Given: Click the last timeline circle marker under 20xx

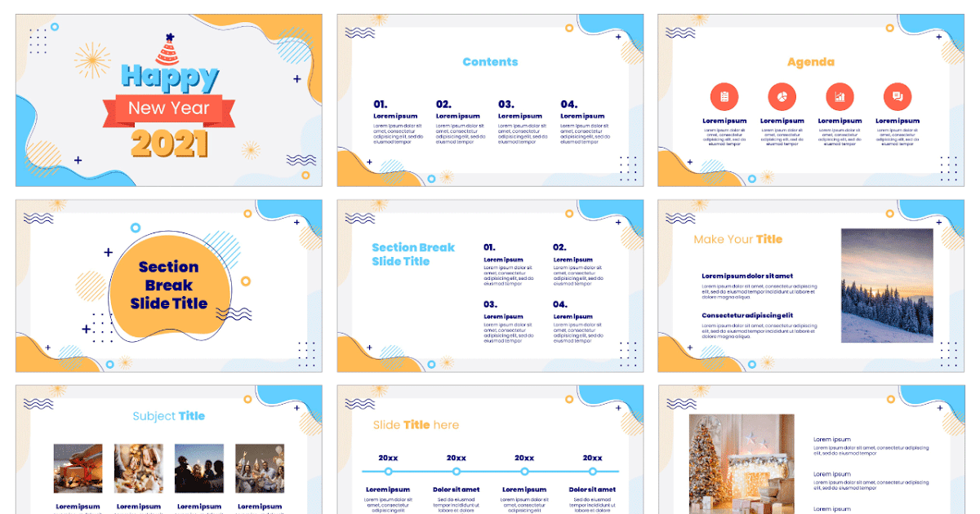Looking at the screenshot, I should [593, 471].
